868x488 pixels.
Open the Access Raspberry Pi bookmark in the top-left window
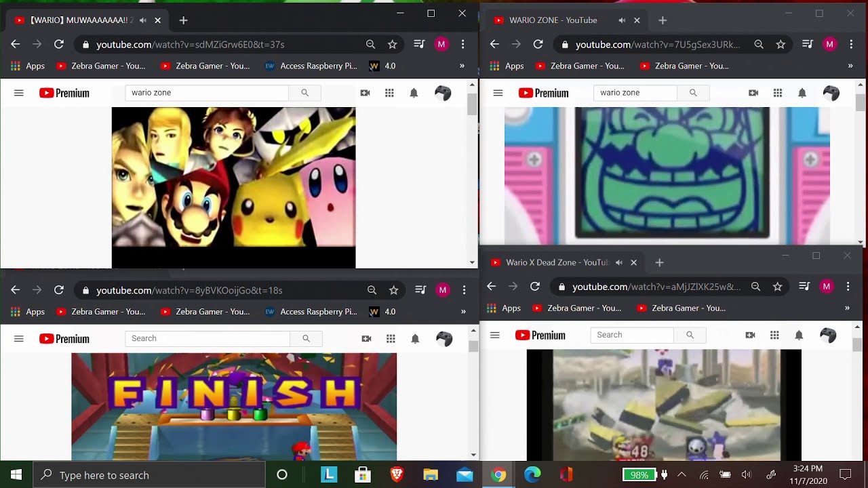(x=311, y=66)
